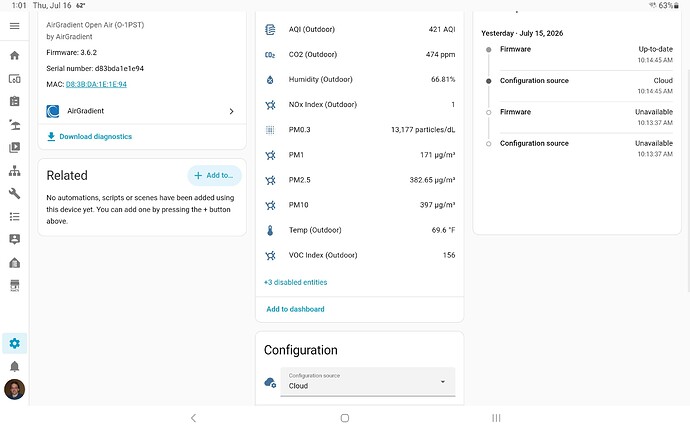Open Temp (Outdoor) value 69.6 °F
This screenshot has width=690, height=431.
pos(443,230)
